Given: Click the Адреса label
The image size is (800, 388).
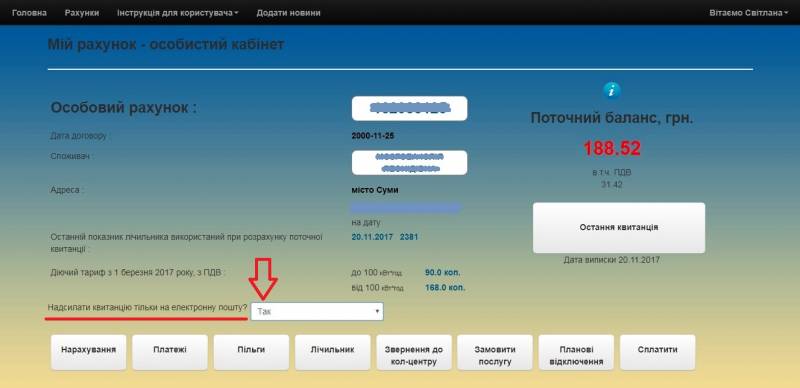Looking at the screenshot, I should click(x=67, y=190).
